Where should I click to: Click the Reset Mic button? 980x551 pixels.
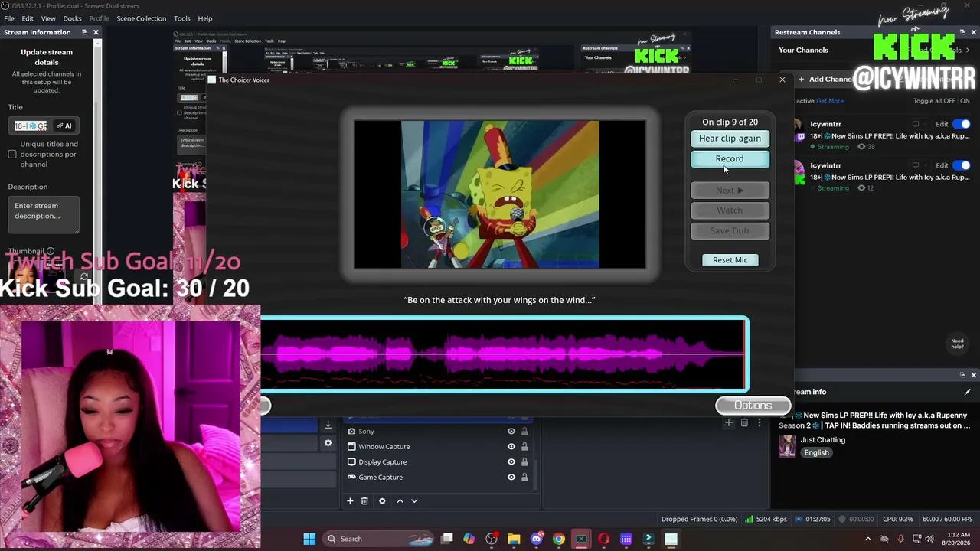tap(730, 260)
